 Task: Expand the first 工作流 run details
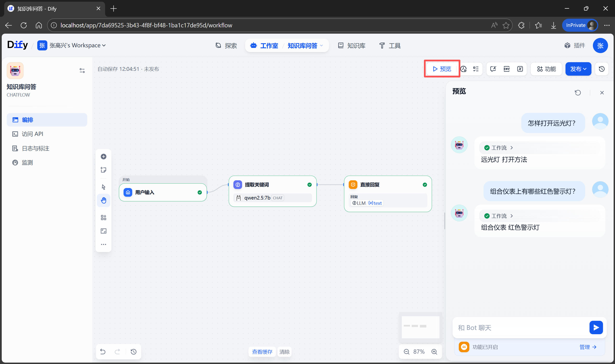coord(499,148)
